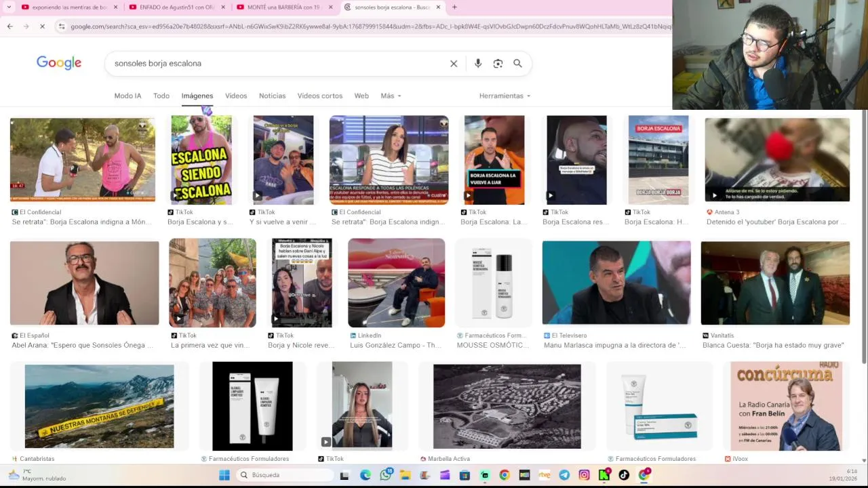
Task: Click Imágenes search tab
Action: (x=197, y=96)
